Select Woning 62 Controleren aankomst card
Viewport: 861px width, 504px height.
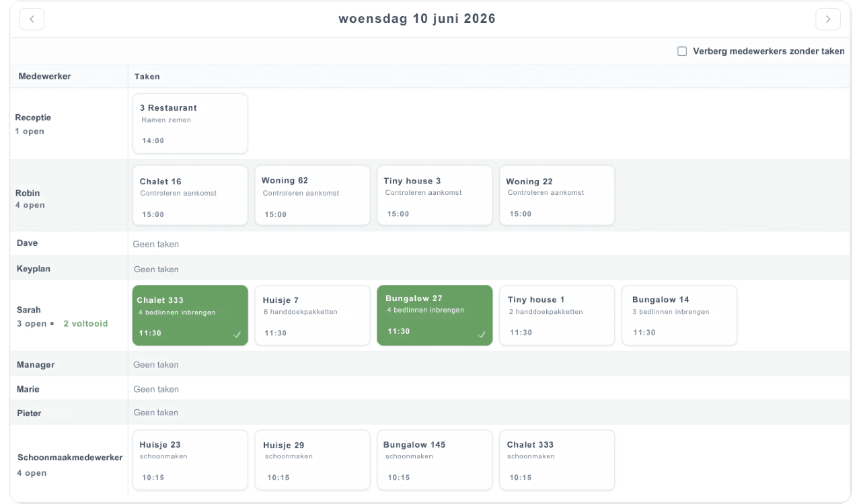tap(313, 195)
